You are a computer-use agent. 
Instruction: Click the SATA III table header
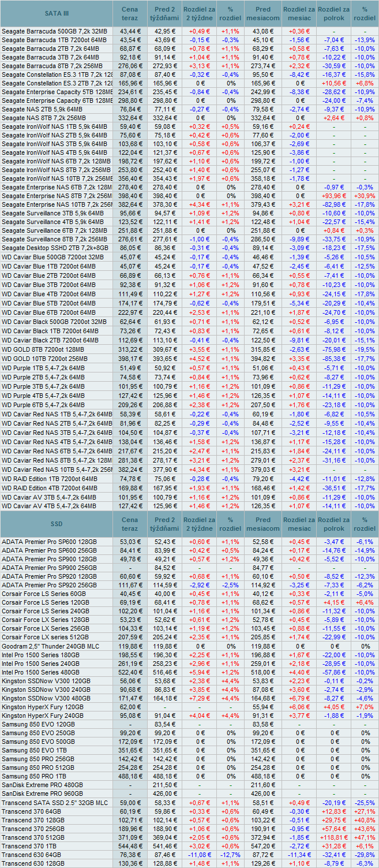point(57,13)
